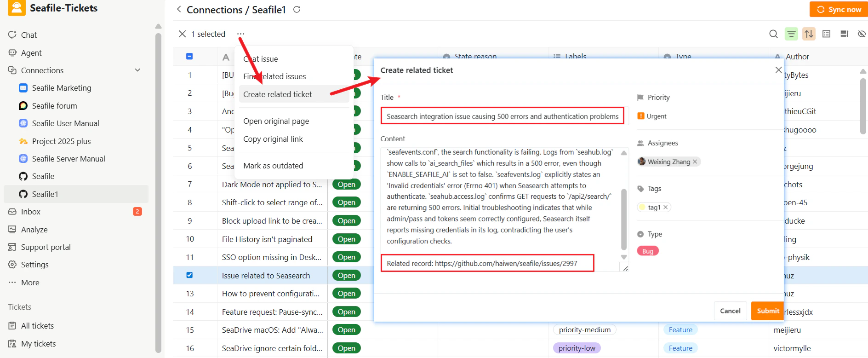Select the 'Dark Mode not applied to S...' row
This screenshot has height=358, width=868.
click(x=272, y=185)
